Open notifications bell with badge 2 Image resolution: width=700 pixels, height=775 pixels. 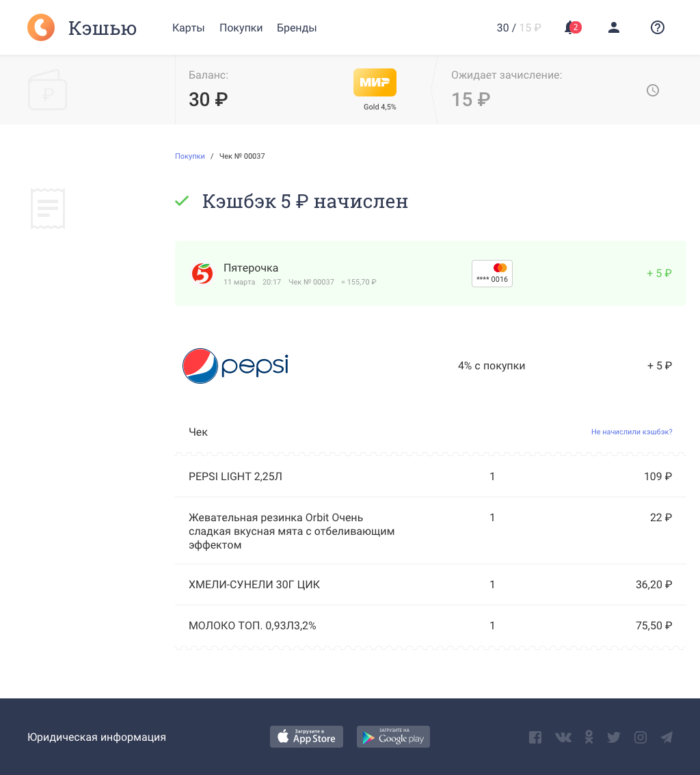572,27
